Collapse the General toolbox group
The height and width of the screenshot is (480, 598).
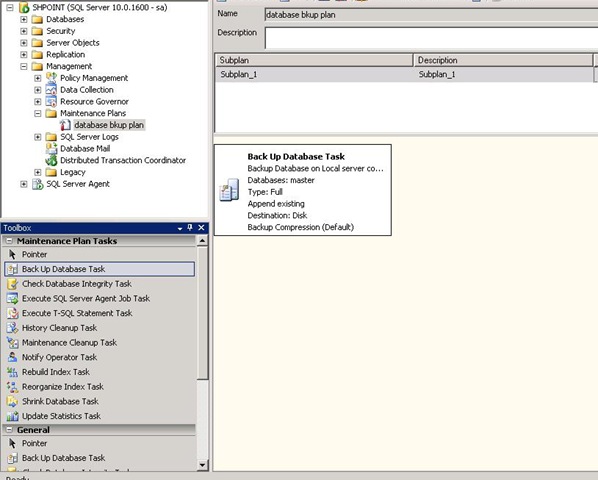click(x=9, y=430)
